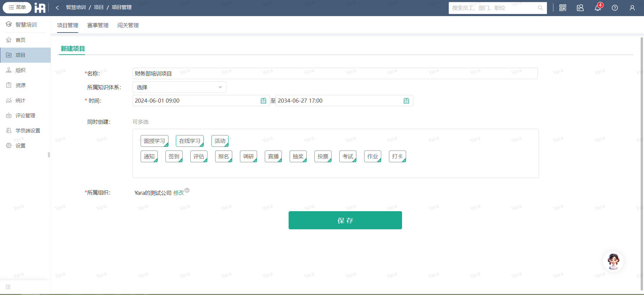
Task: Open start time calendar picker icon
Action: coord(263,101)
